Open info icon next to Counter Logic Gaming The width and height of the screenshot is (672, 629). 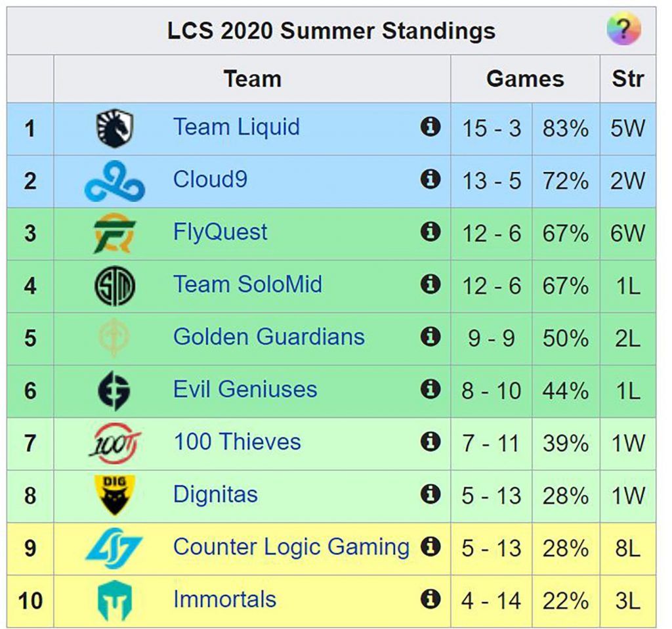point(430,546)
